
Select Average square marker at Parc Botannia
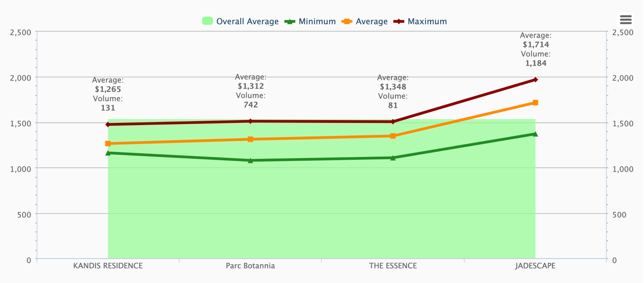[x=251, y=139]
